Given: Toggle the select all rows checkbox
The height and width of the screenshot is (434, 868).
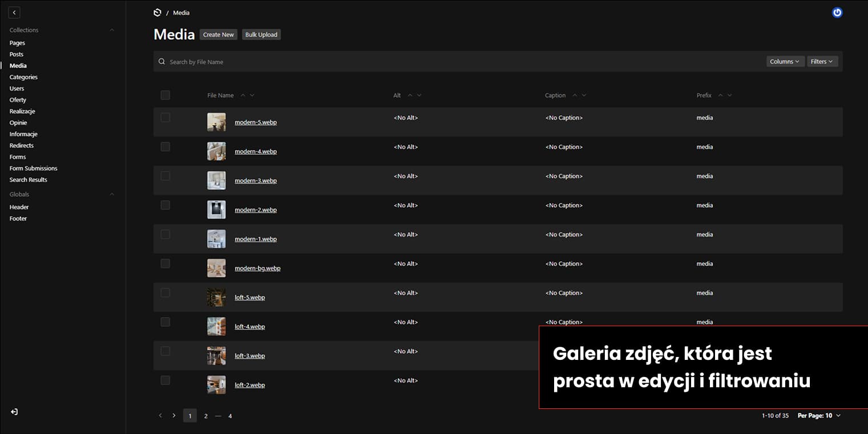Looking at the screenshot, I should click(x=165, y=95).
